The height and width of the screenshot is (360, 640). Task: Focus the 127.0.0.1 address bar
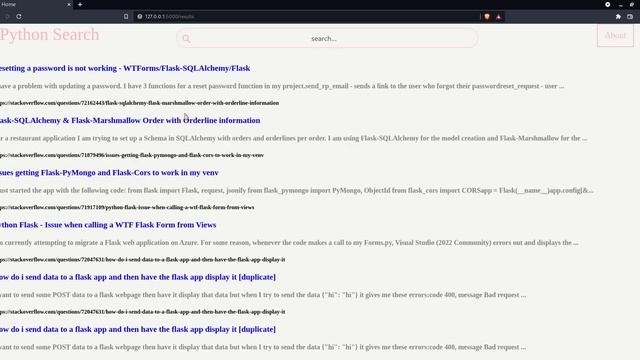pos(306,17)
